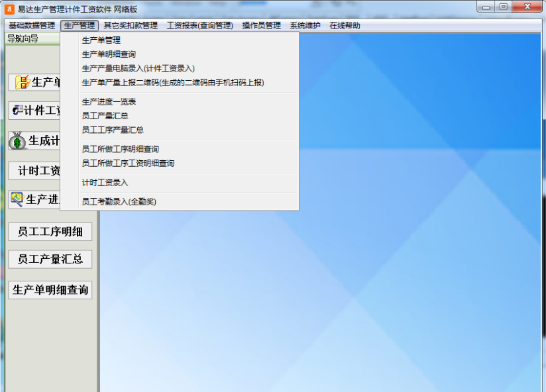Viewport: 546px width, 392px height.
Task: Choose 生产产量电脑录入(计件工资录入) menu item
Action: pyautogui.click(x=136, y=68)
